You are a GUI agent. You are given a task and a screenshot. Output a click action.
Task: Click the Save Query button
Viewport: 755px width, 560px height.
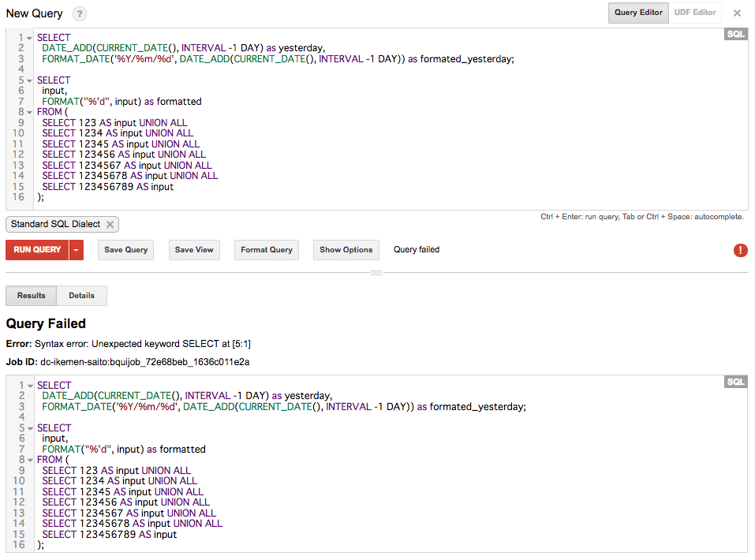(125, 250)
